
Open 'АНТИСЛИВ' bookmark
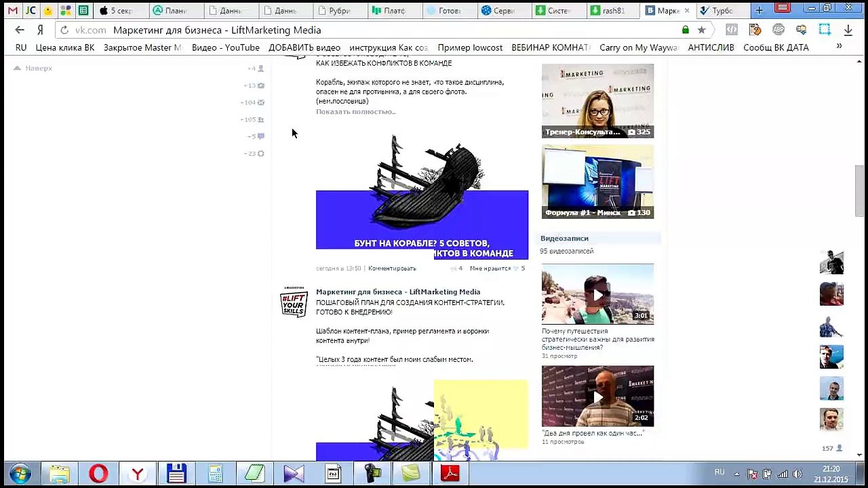[x=711, y=47]
